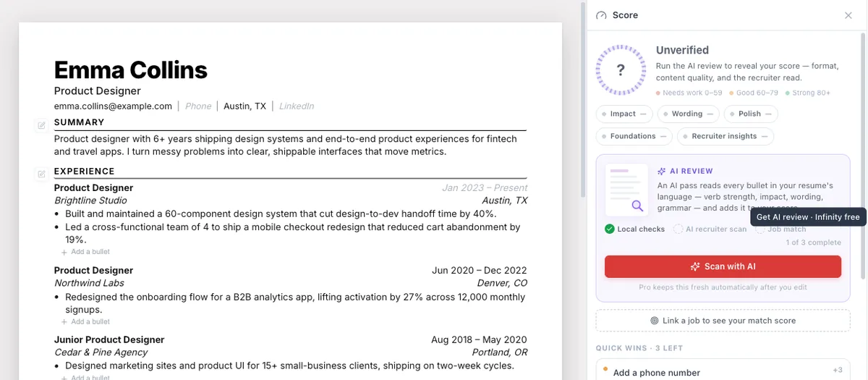The image size is (868, 380).
Task: Click the edit icon beside SUMMARY heading
Action: pos(41,125)
